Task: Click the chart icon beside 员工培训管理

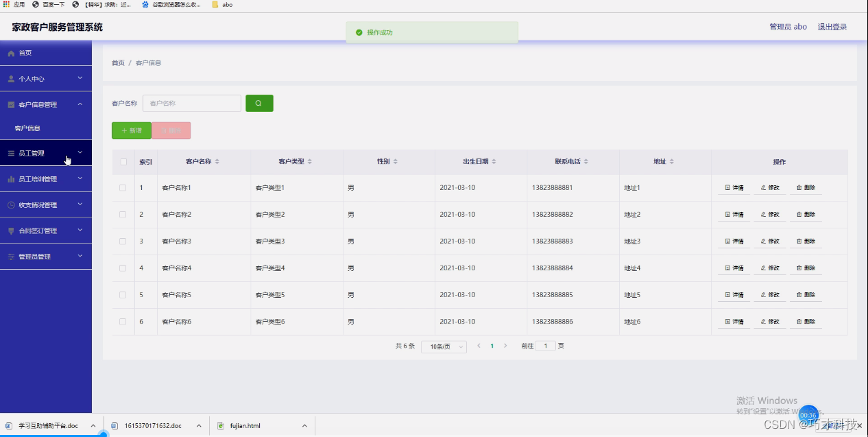Action: [x=11, y=179]
